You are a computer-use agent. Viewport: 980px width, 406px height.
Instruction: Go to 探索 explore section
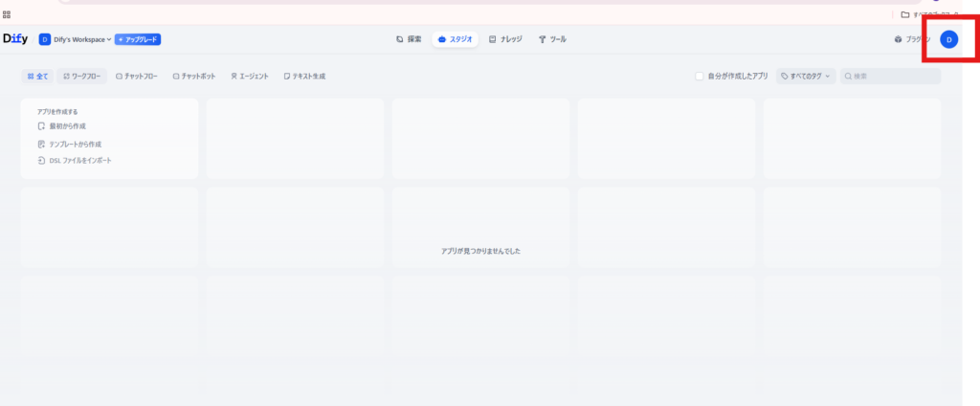point(409,39)
